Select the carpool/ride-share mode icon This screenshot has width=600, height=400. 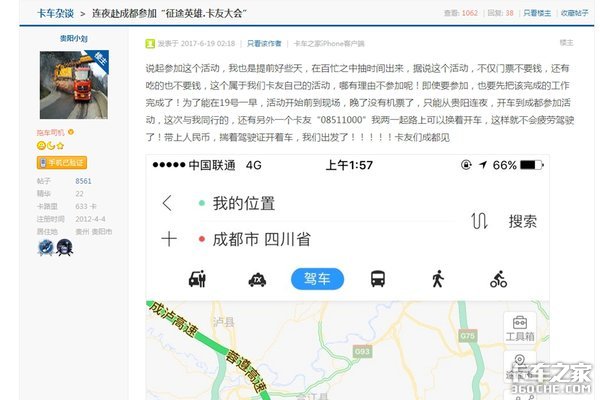coord(198,279)
